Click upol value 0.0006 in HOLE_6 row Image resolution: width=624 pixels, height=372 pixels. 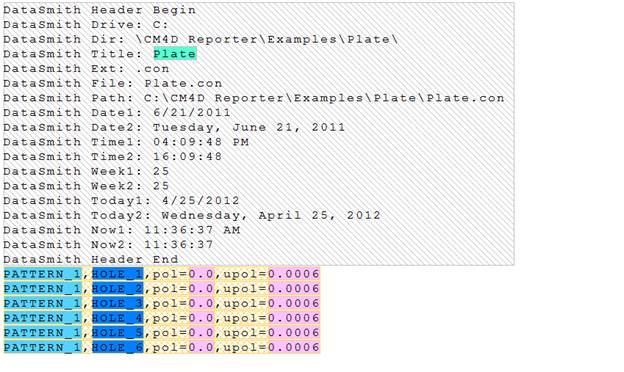pos(294,347)
